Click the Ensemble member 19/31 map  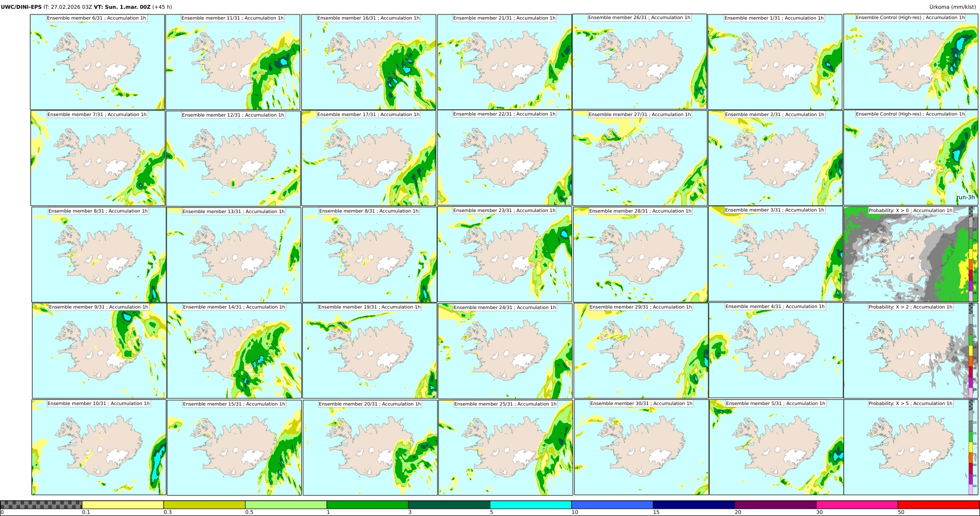tap(370, 351)
